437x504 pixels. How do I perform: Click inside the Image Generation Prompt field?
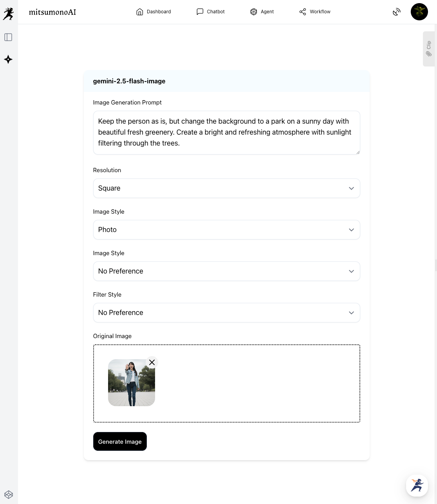coord(226,132)
